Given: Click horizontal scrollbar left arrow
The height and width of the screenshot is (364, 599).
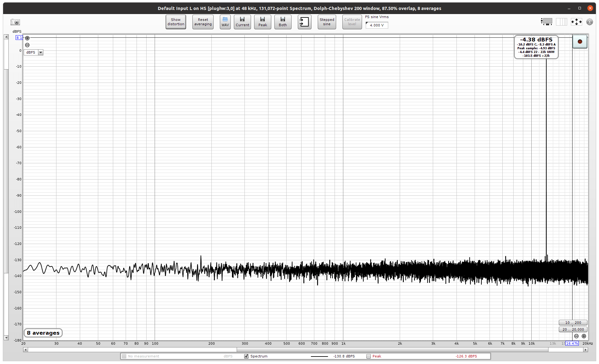Looking at the screenshot, I should [x=26, y=350].
